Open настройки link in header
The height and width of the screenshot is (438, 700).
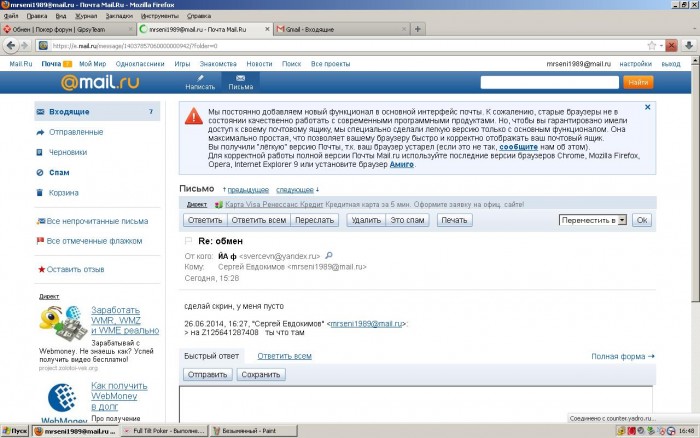(635, 64)
